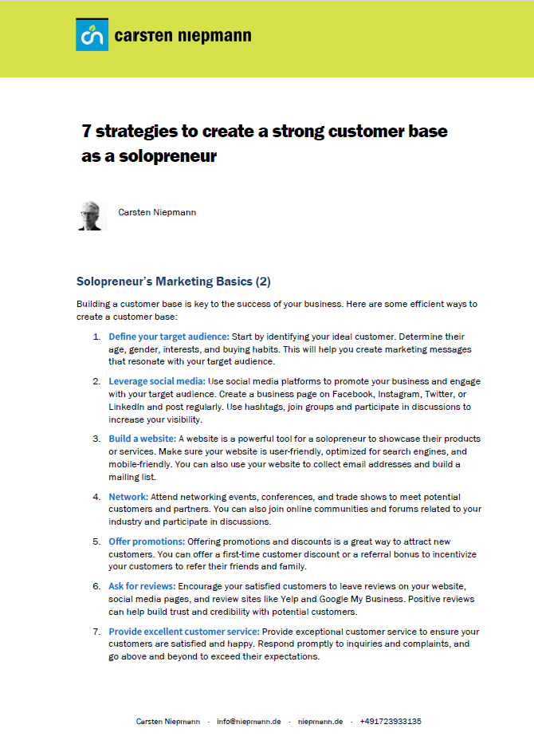Viewport: 534px width, 756px height.
Task: Click the author portrait photo
Action: click(92, 215)
